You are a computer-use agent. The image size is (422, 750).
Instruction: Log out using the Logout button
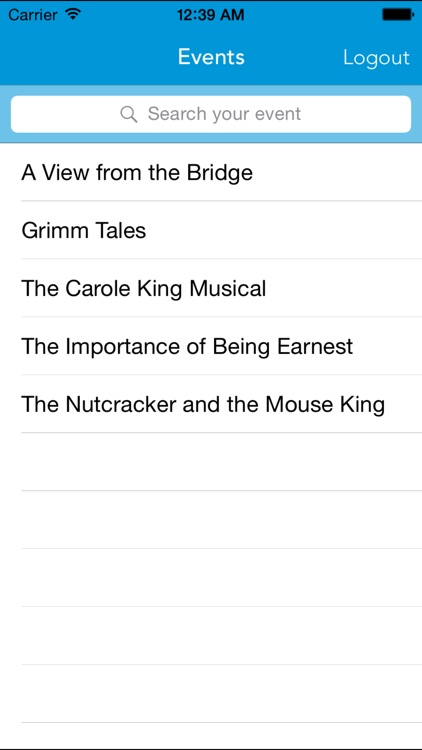(x=376, y=58)
